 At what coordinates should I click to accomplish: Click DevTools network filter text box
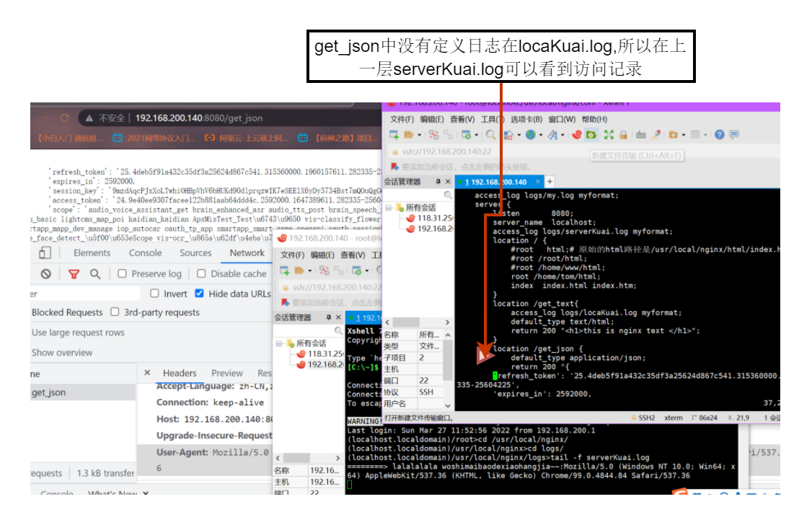(85, 294)
